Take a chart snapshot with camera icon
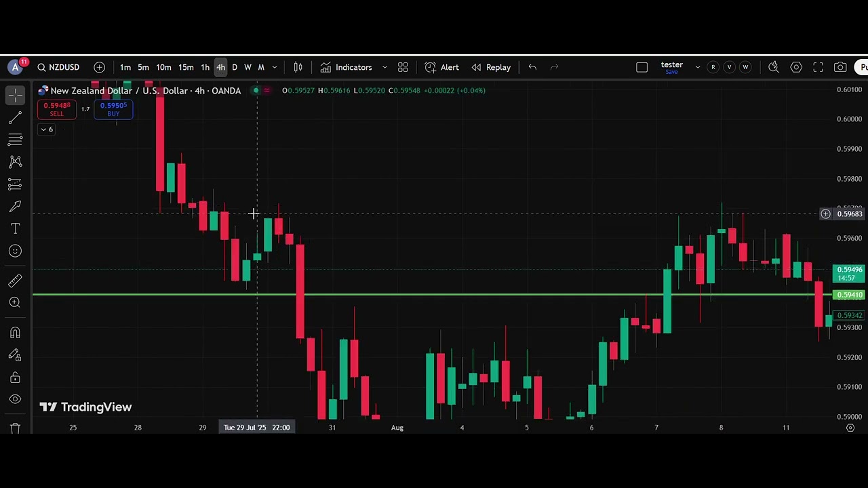The width and height of the screenshot is (868, 488). click(x=840, y=67)
